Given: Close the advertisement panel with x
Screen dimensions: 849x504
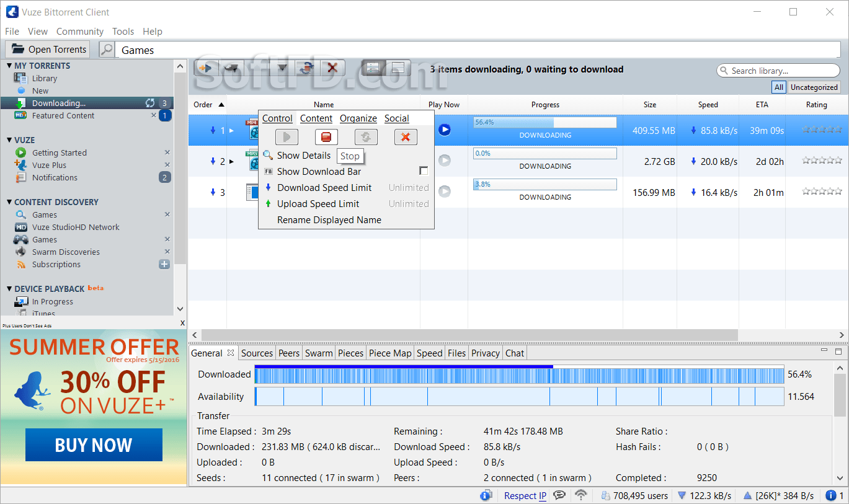Looking at the screenshot, I should coord(182,323).
